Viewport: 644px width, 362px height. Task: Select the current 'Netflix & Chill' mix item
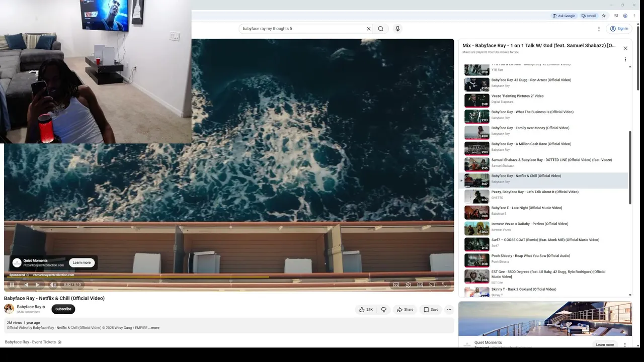click(x=544, y=179)
